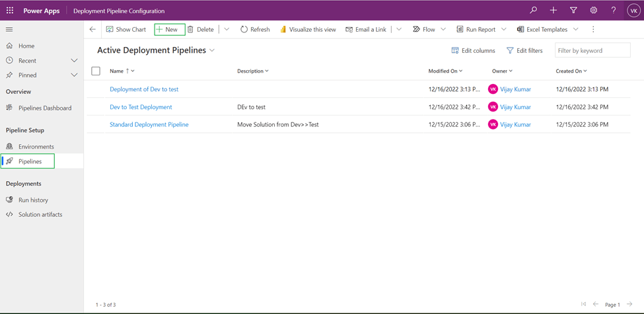The image size is (644, 314).
Task: Click the Refresh toolbar button
Action: 255,30
